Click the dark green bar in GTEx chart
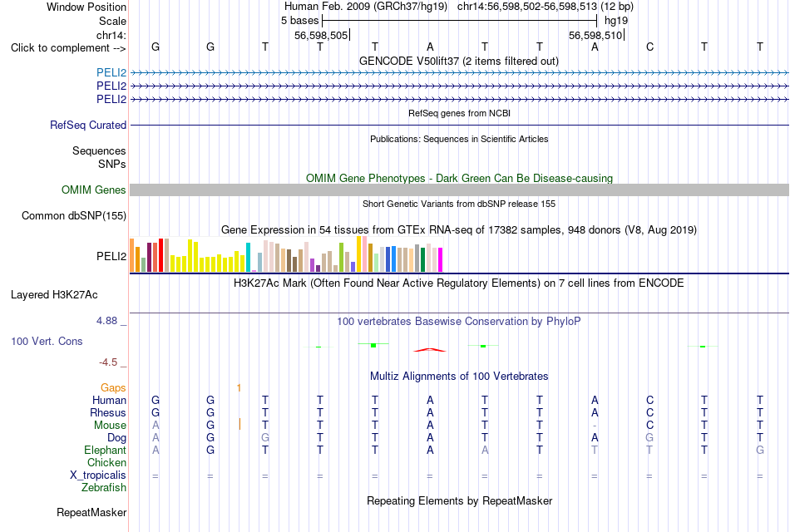790x532 pixels. pos(422,260)
